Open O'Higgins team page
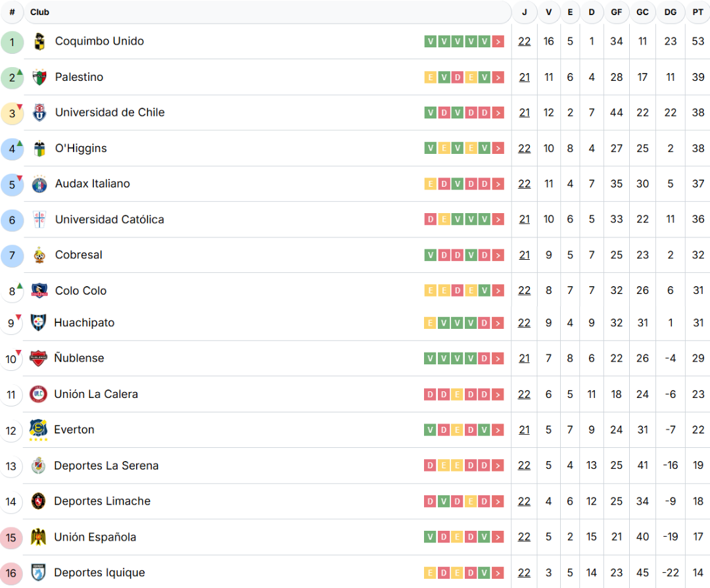This screenshot has height=588, width=710. [x=81, y=149]
